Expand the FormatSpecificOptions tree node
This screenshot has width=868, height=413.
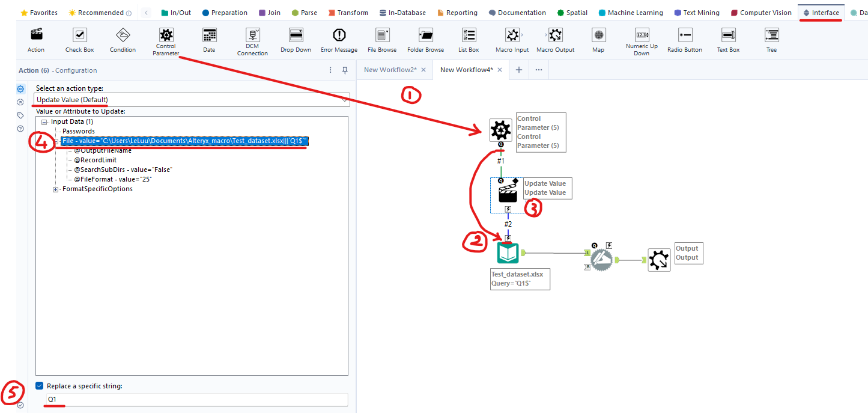pos(56,189)
